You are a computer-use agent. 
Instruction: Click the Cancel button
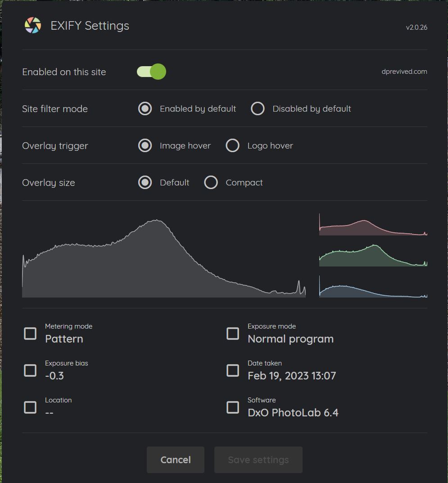(176, 460)
